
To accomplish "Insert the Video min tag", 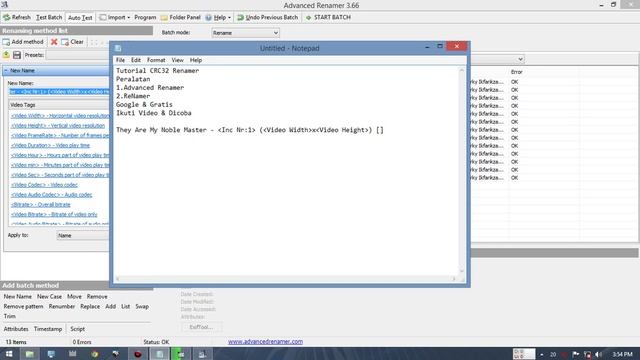I will point(60,165).
